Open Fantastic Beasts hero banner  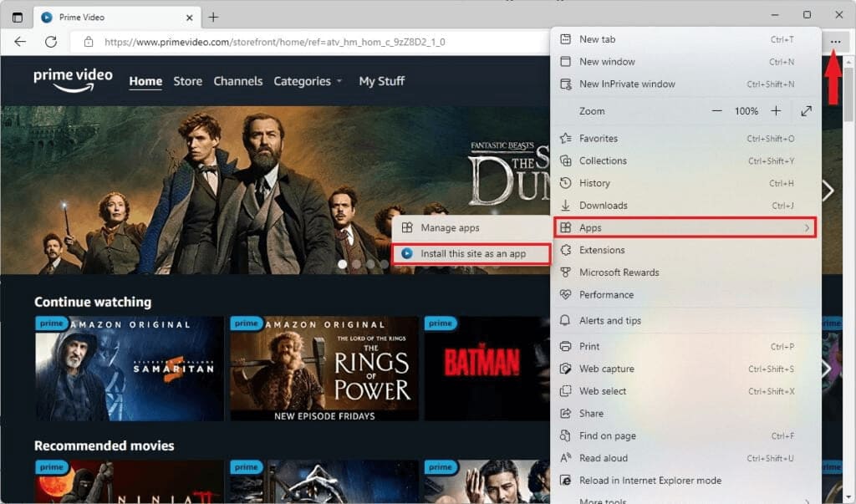coord(275,190)
